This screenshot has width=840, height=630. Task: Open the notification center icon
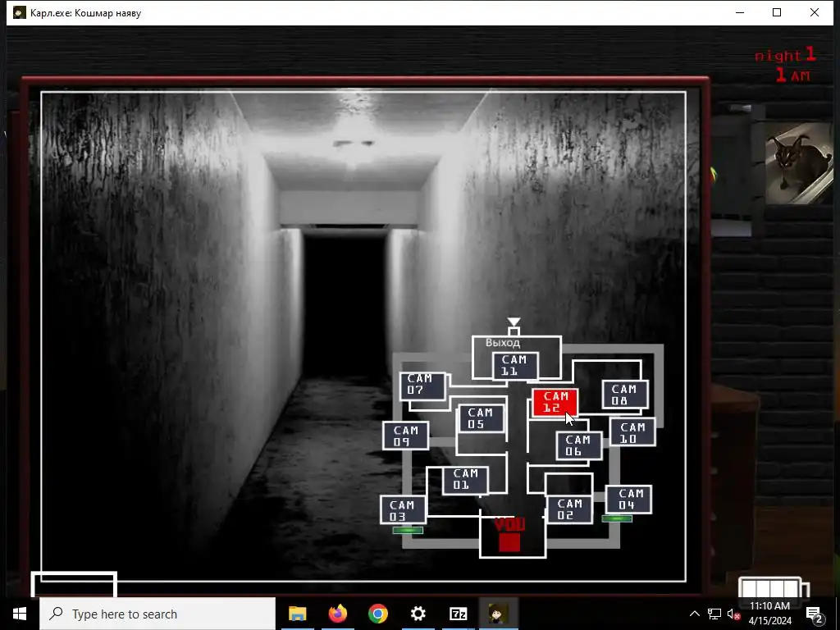(x=814, y=614)
